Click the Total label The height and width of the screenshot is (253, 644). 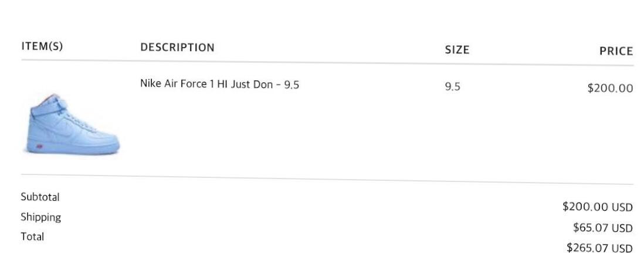tap(32, 237)
